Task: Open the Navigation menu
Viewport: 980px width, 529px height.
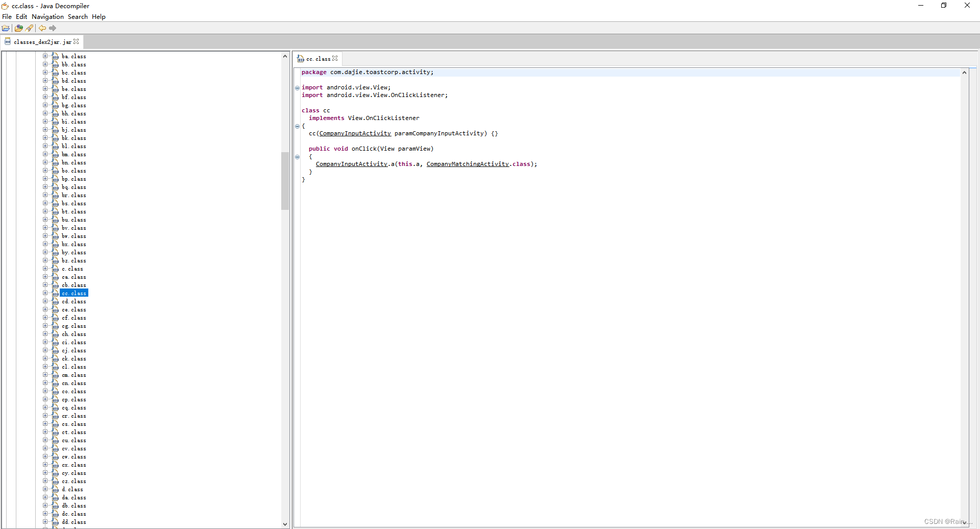Action: (x=47, y=17)
